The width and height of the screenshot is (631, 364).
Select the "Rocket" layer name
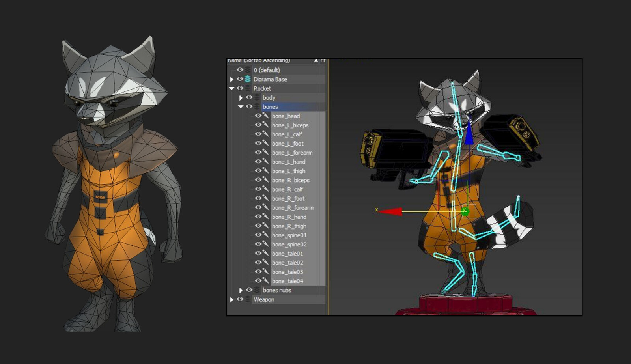[x=262, y=88]
